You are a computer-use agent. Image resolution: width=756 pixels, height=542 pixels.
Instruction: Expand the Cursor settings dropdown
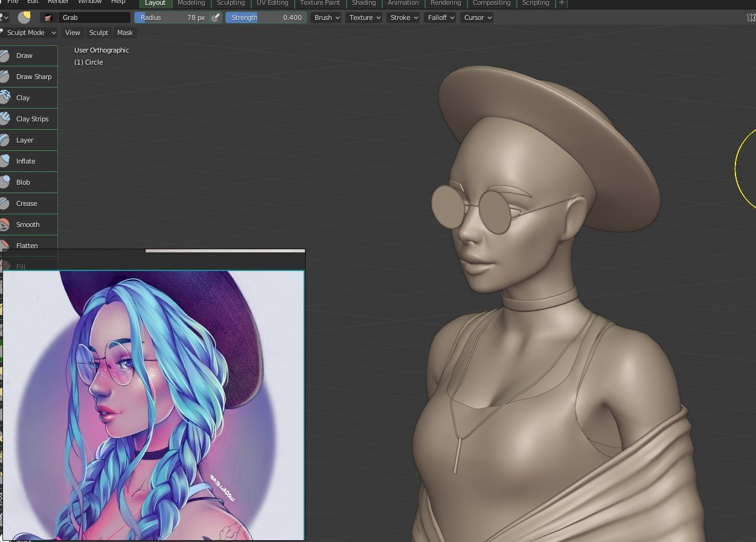tap(477, 18)
